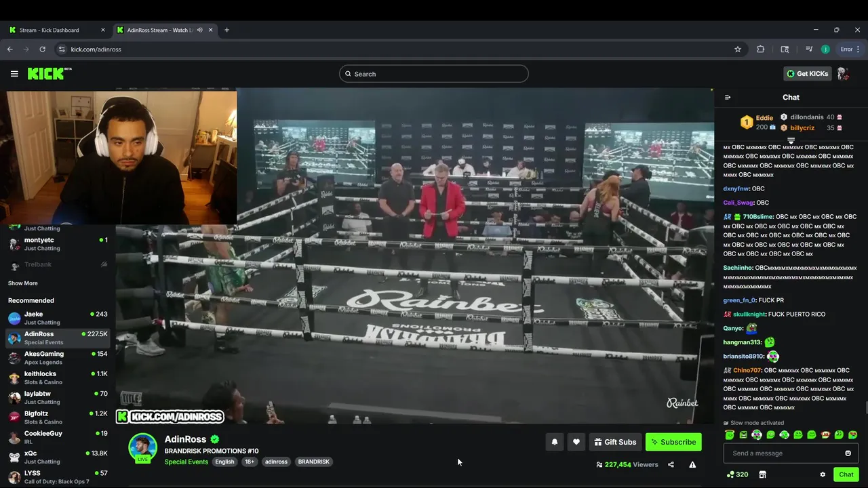Click the Subscribe button
This screenshot has height=488, width=868.
pos(673,442)
